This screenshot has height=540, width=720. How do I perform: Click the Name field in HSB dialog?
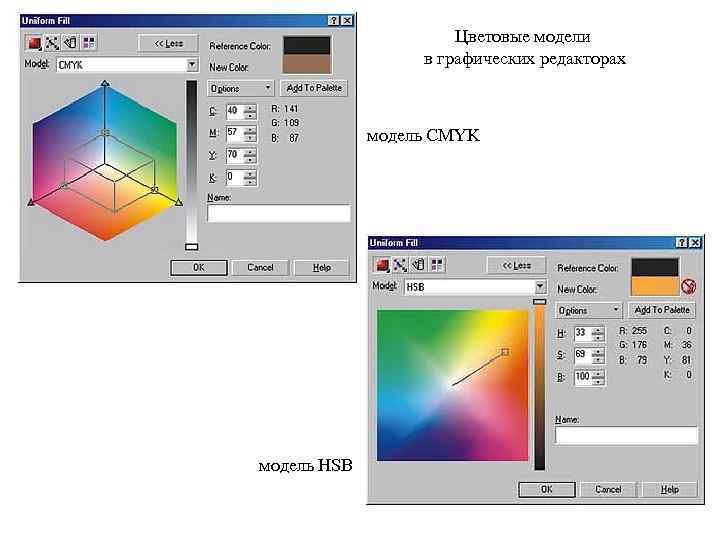[x=626, y=436]
